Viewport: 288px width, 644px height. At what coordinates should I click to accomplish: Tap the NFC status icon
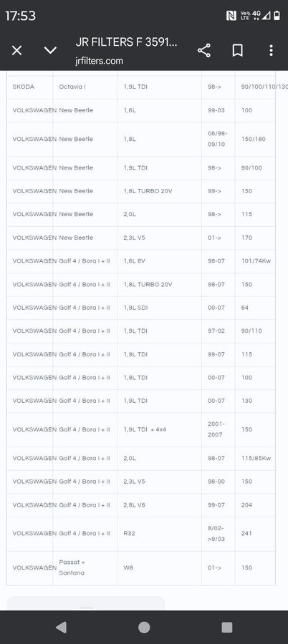click(231, 16)
